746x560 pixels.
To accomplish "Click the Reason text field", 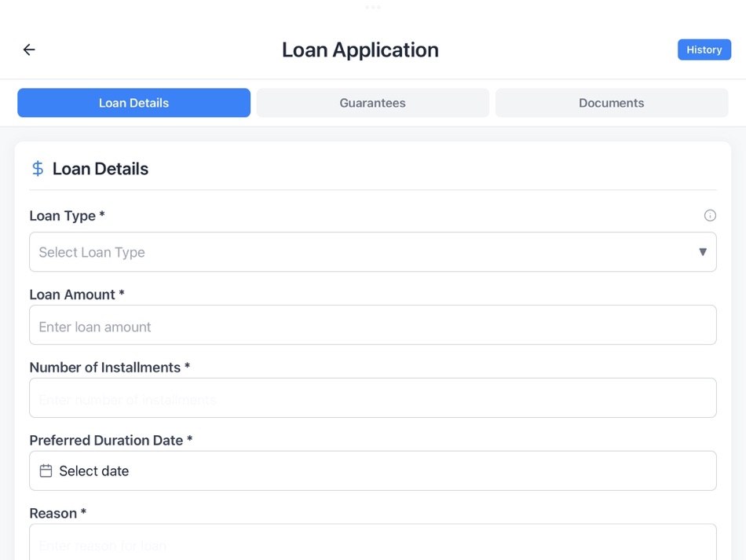I will pyautogui.click(x=373, y=544).
